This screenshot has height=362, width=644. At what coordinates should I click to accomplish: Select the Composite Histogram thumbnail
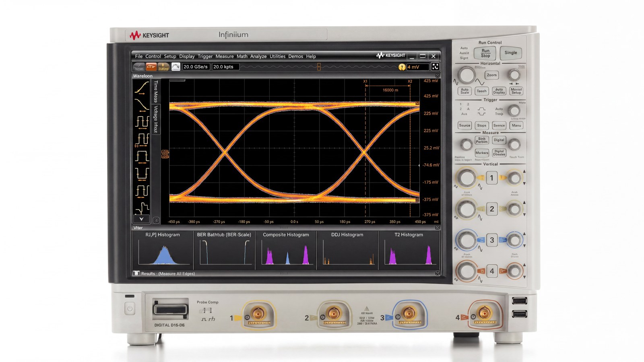(x=286, y=250)
